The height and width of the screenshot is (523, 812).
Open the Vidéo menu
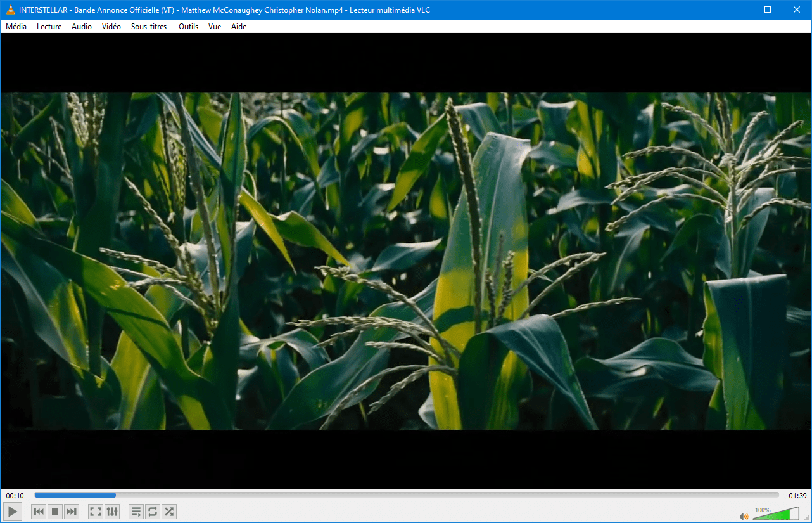click(111, 27)
